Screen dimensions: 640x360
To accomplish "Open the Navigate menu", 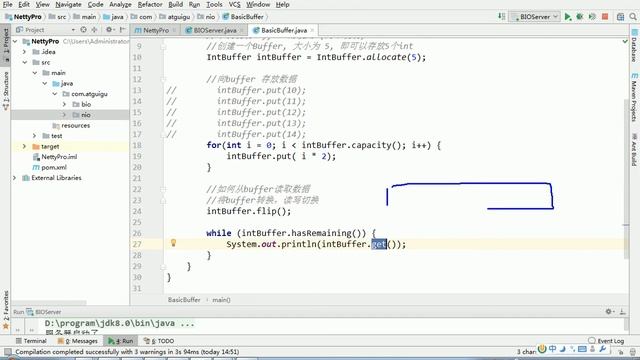I will tap(68, 4).
